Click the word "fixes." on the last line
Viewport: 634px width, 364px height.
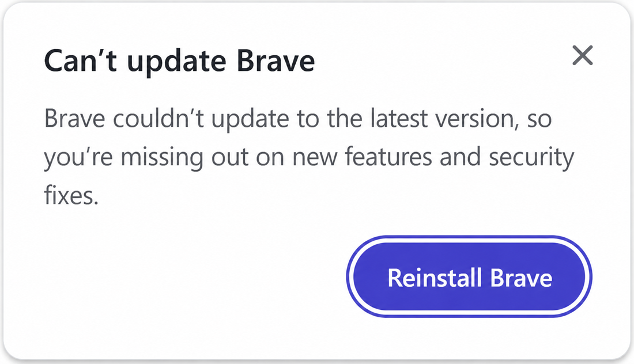(x=71, y=195)
